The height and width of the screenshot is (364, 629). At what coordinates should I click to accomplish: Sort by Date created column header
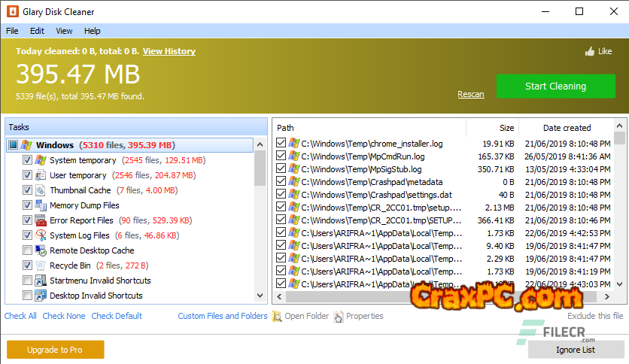click(x=567, y=128)
